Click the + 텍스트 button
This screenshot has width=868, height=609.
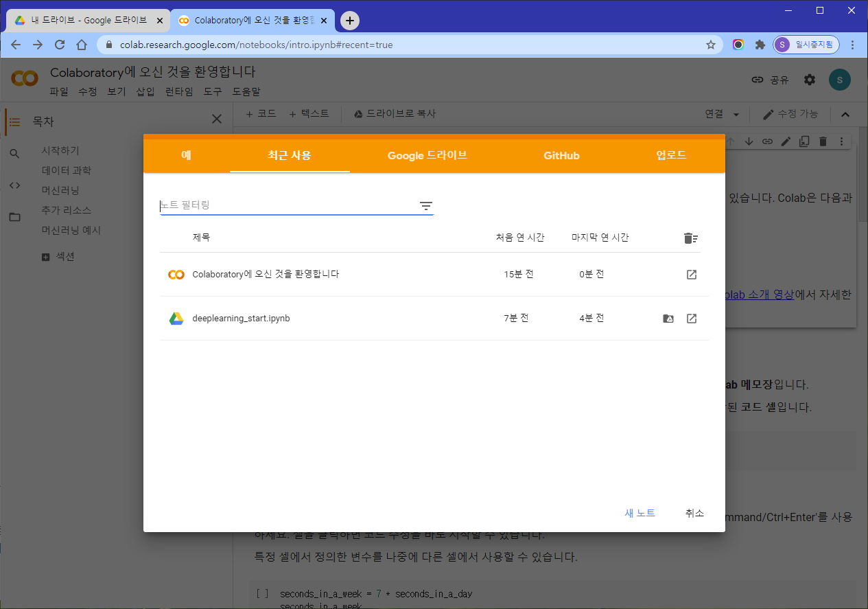click(309, 114)
